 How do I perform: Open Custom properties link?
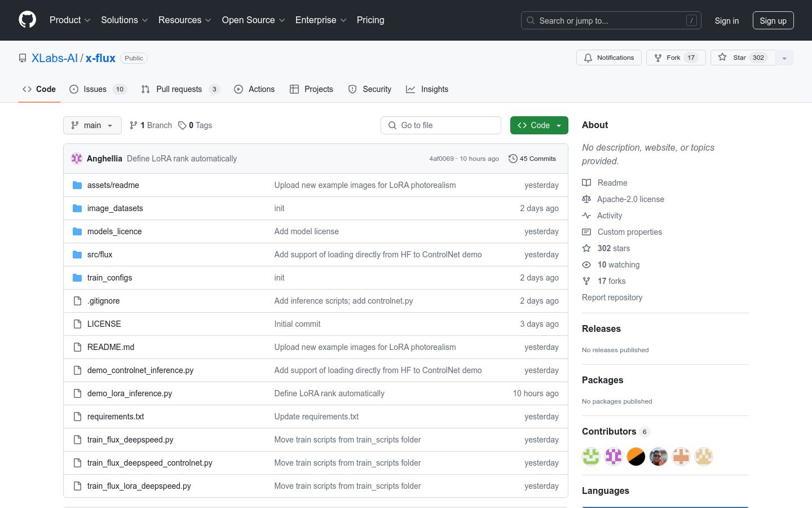click(x=622, y=232)
